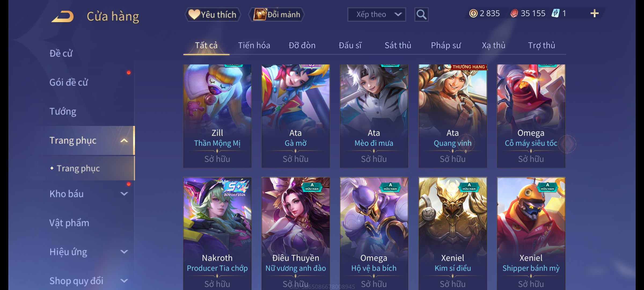Select the Sát thủ tab
The image size is (644, 290).
tap(398, 45)
